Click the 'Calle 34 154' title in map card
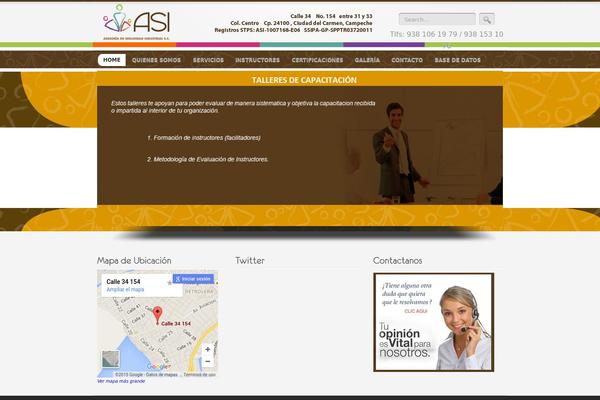This screenshot has width=600, height=400. coord(123,281)
